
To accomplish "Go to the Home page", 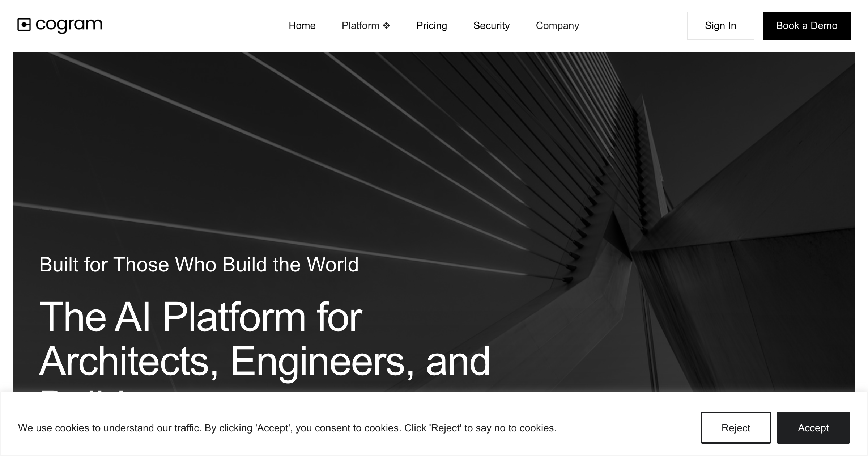I will [x=302, y=26].
